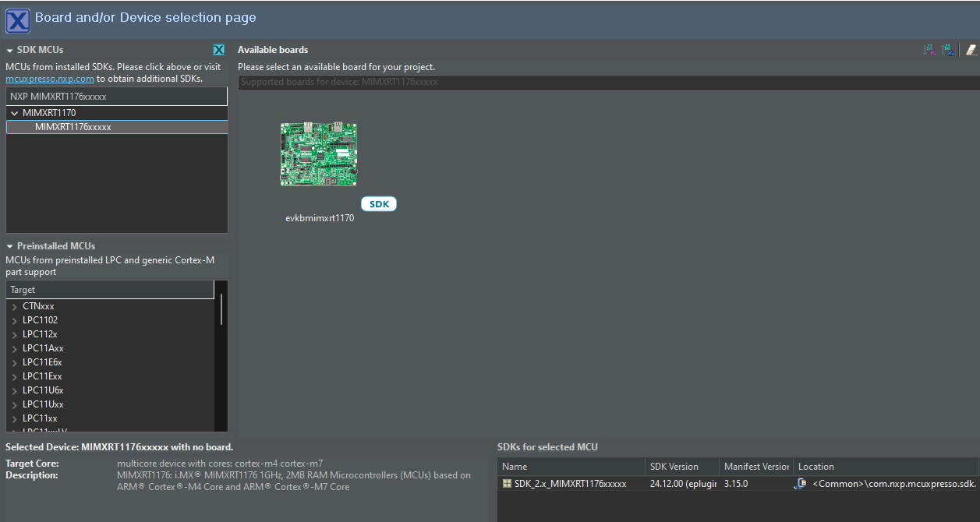
Task: Click the MCUXpresso X logo in the header
Action: (17, 20)
